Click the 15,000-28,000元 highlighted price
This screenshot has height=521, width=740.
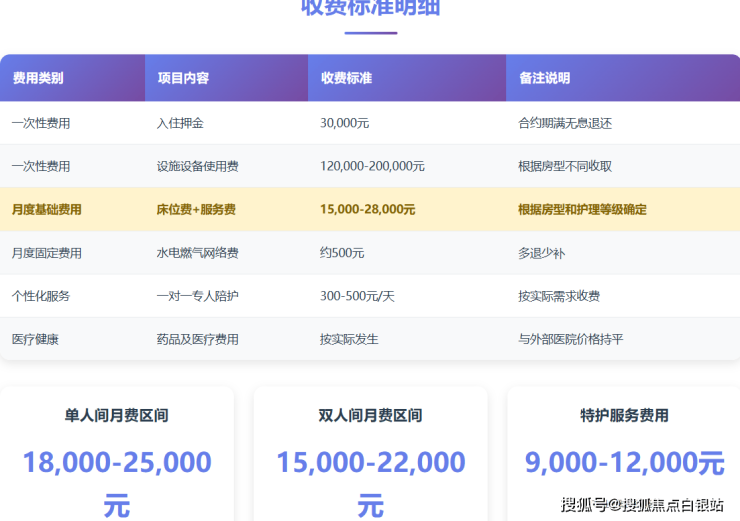(x=367, y=210)
